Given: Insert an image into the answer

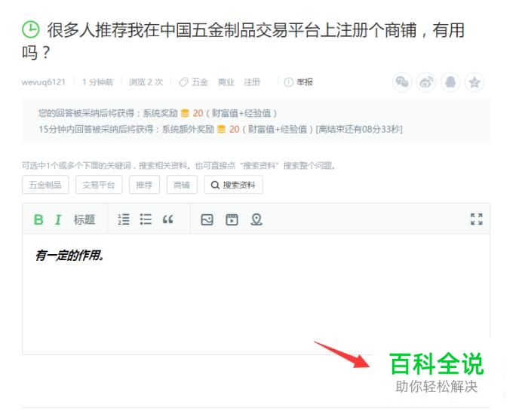Looking at the screenshot, I should tap(207, 219).
